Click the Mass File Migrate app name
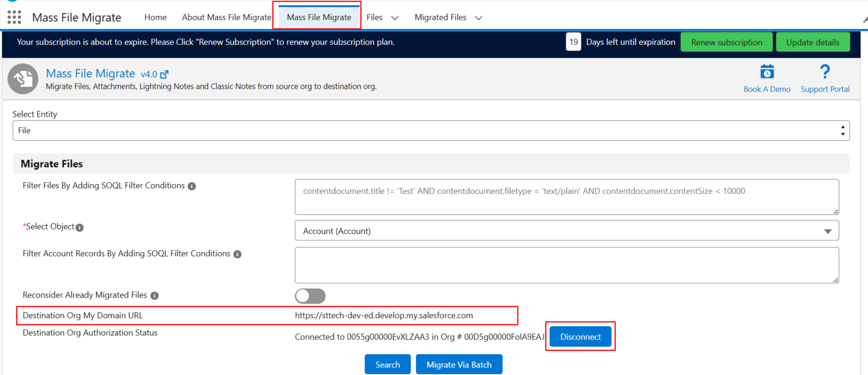This screenshot has height=375, width=868. 76,17
